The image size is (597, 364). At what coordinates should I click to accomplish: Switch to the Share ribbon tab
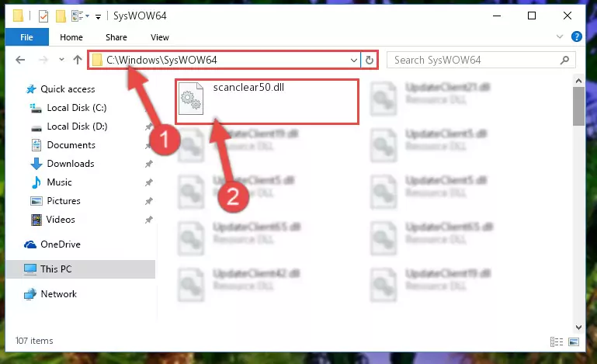(x=116, y=37)
